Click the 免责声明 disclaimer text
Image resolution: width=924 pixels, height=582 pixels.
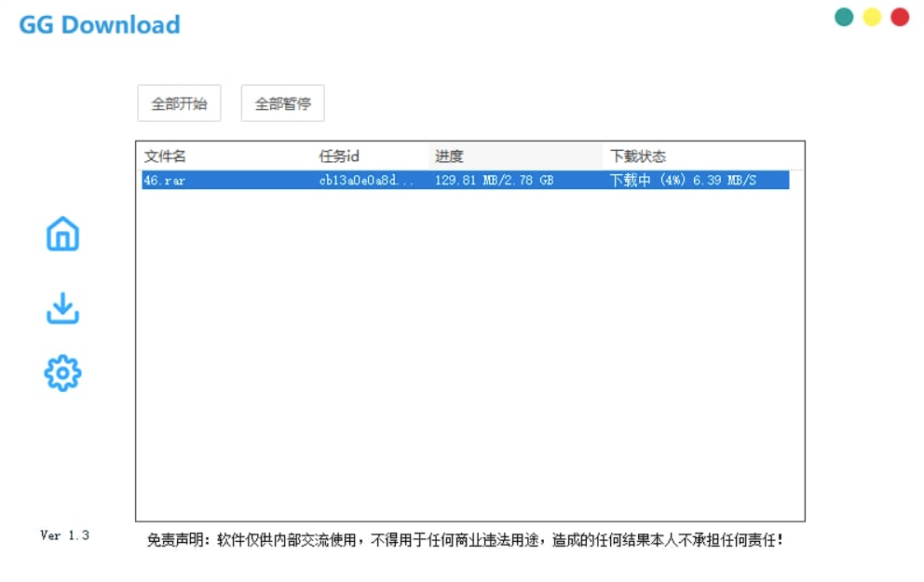(465, 539)
